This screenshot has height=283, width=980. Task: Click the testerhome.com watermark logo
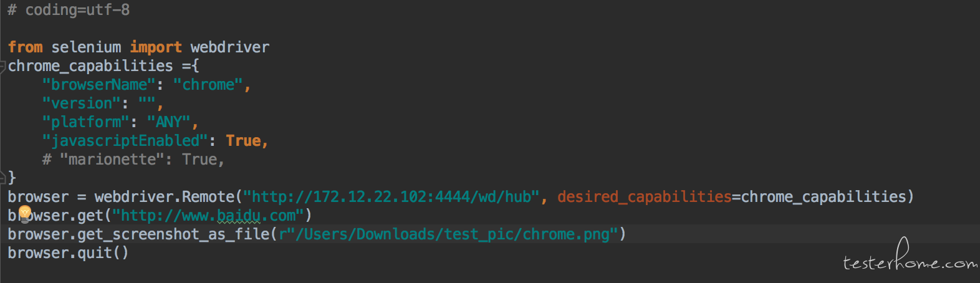[910, 256]
